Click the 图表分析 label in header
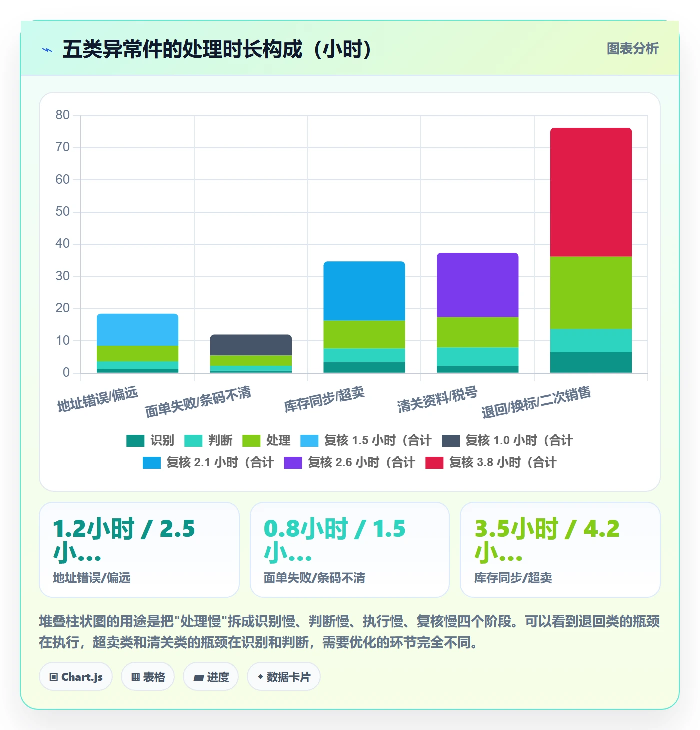700x730 pixels. click(632, 49)
